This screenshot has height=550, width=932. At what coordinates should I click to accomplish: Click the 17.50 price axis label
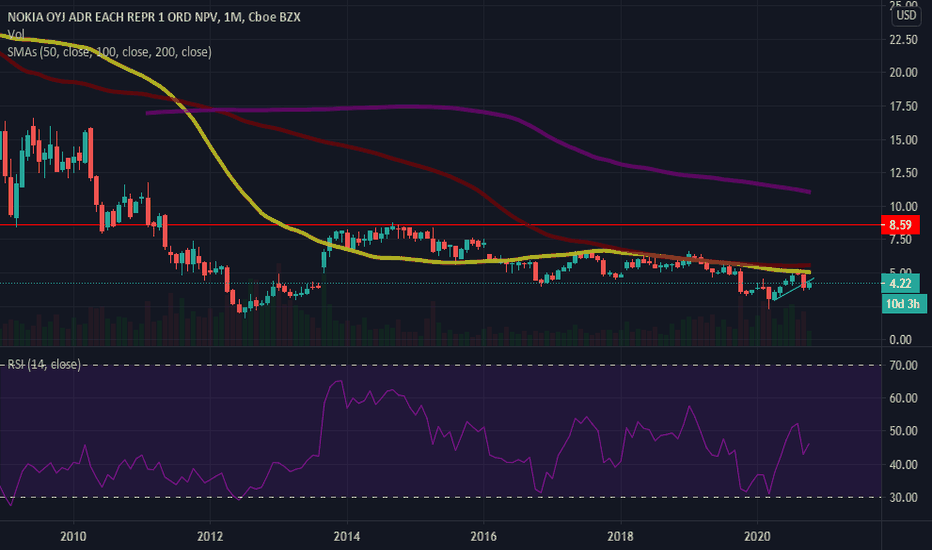[x=903, y=106]
